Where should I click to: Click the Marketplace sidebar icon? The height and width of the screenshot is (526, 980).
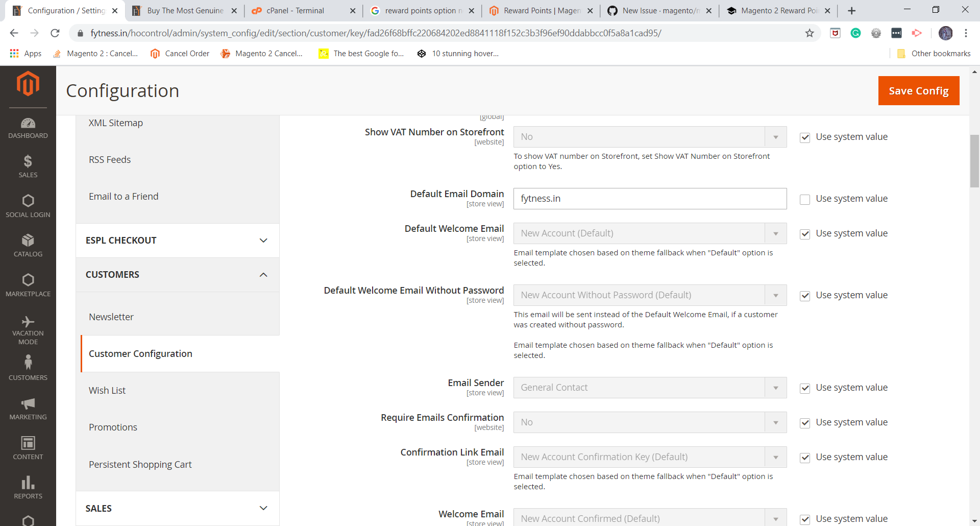pyautogui.click(x=28, y=284)
